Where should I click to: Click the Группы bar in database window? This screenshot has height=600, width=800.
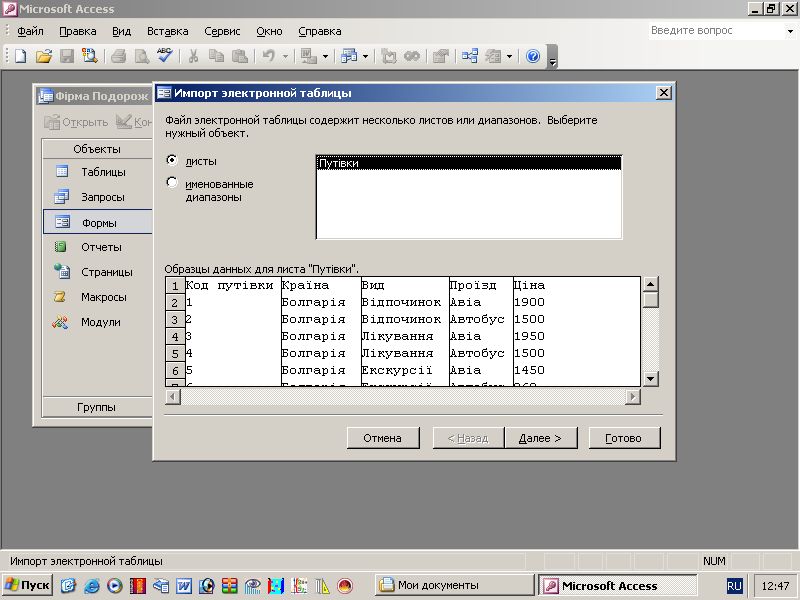pyautogui.click(x=97, y=407)
